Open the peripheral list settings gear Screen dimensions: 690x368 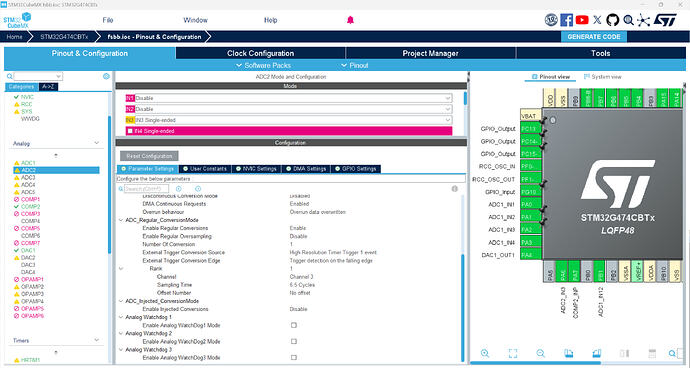pyautogui.click(x=106, y=76)
